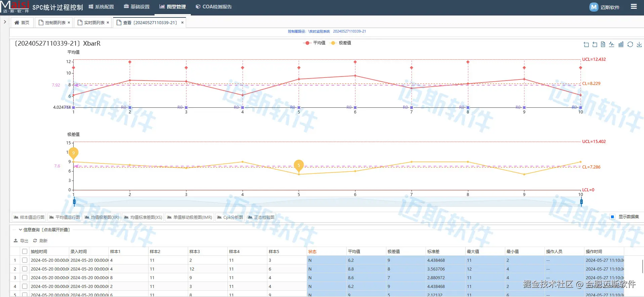Open the data view document icon
The width and height of the screenshot is (644, 297).
click(603, 44)
